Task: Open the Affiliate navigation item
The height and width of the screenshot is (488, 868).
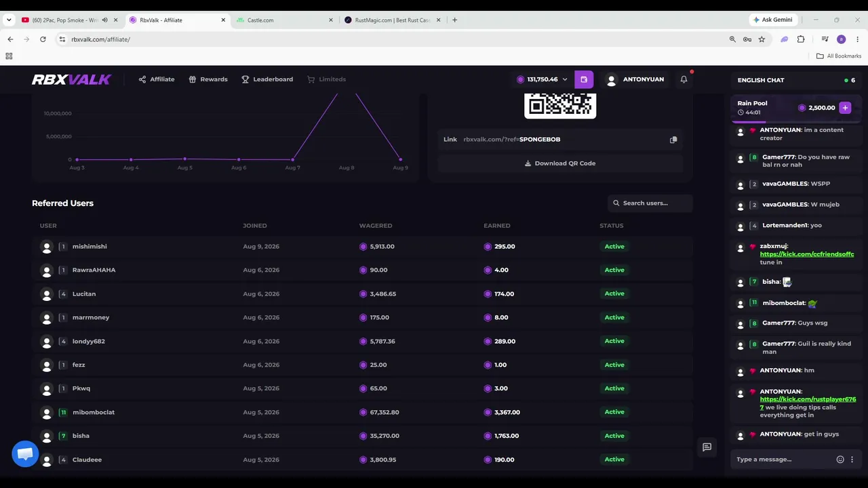Action: 157,79
